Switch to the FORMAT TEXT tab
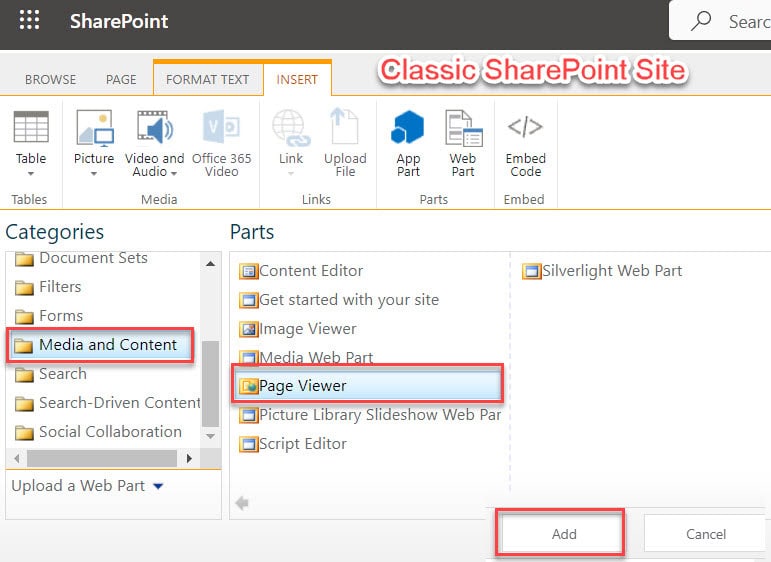The image size is (771, 562). point(207,80)
